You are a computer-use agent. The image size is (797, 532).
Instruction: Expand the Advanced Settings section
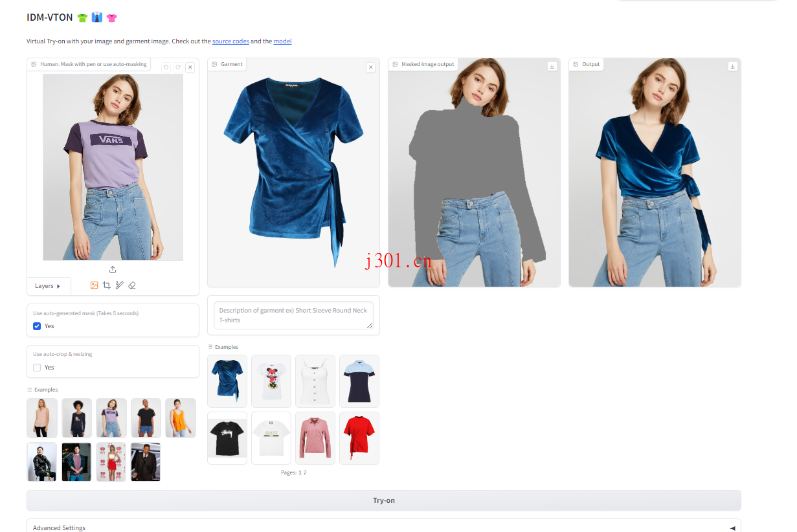(383, 527)
